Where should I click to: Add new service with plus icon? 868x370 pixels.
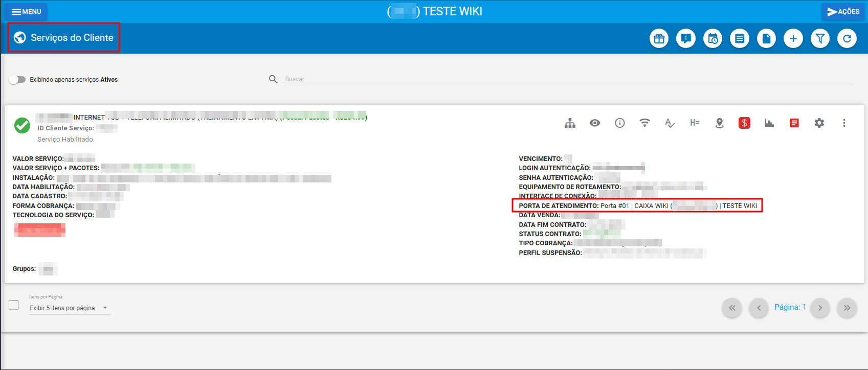(793, 38)
